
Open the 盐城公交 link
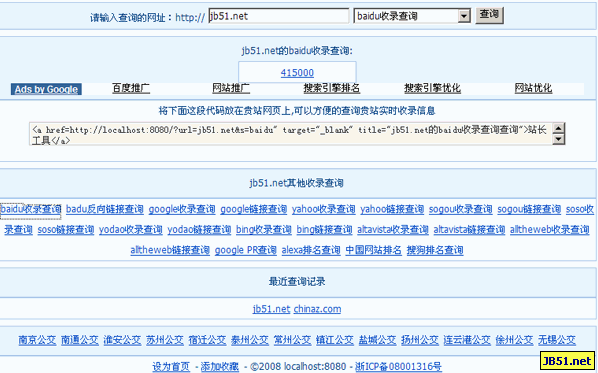click(x=377, y=340)
